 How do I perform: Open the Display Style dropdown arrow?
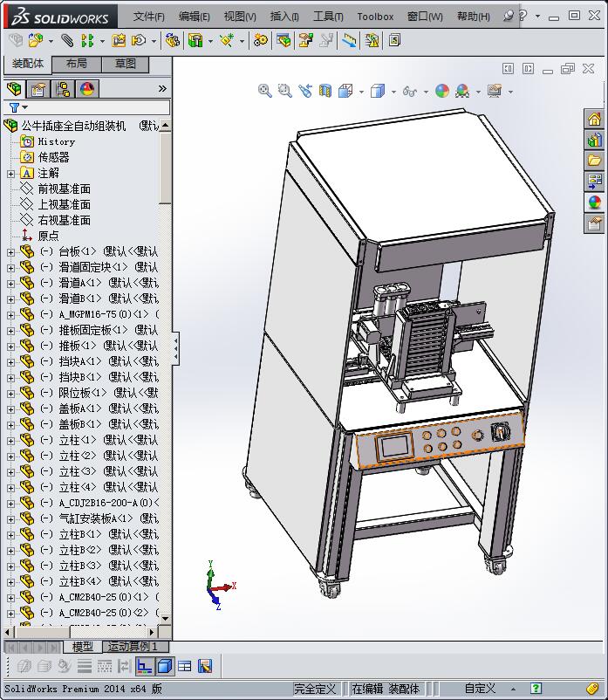pyautogui.click(x=393, y=92)
